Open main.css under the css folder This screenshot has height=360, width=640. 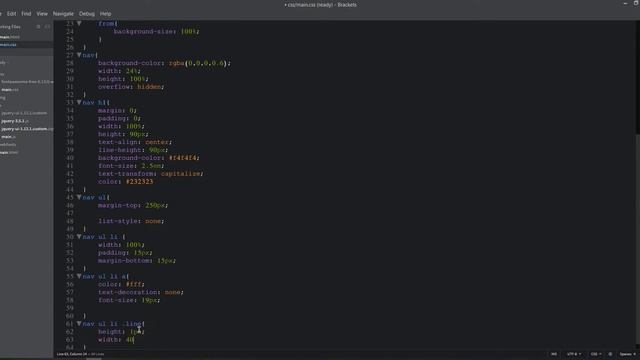(10, 90)
